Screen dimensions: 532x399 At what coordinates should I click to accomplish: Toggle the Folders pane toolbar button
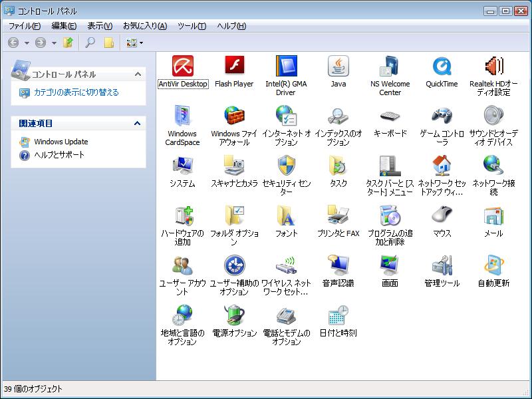[x=109, y=43]
